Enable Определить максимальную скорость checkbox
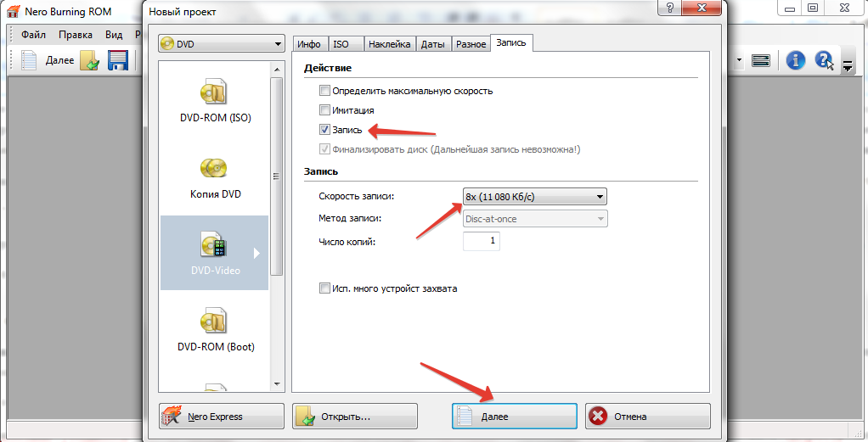Image resolution: width=868 pixels, height=442 pixels. point(325,91)
